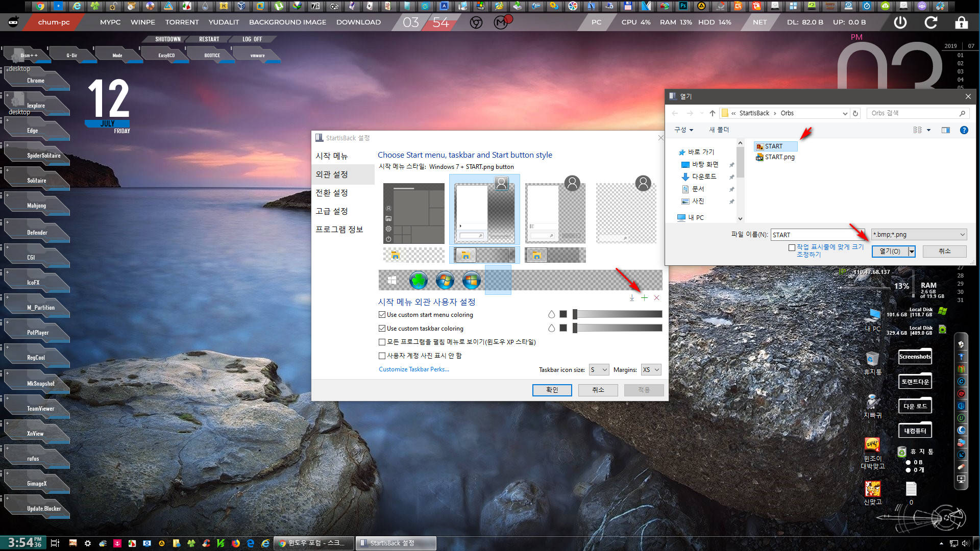Select the START.png file

[x=775, y=157]
